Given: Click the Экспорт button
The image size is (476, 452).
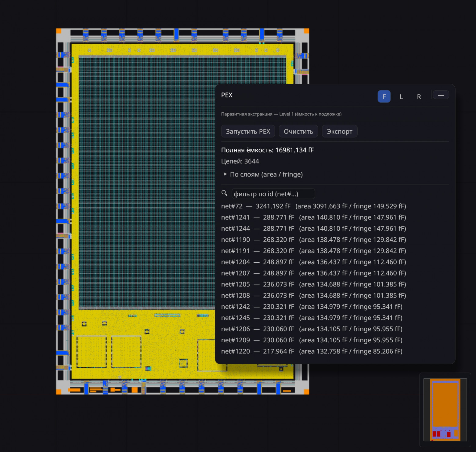Looking at the screenshot, I should [340, 131].
